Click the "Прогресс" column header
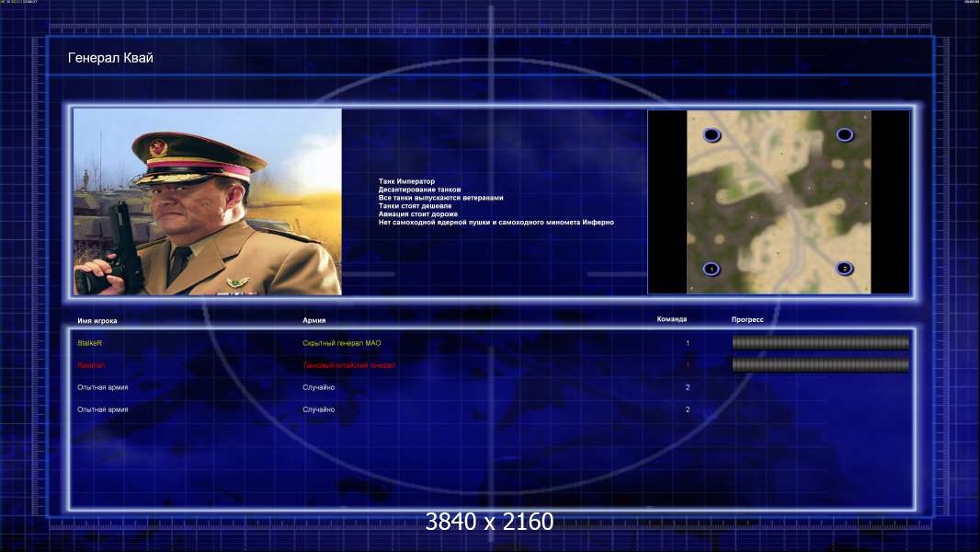 [x=747, y=319]
